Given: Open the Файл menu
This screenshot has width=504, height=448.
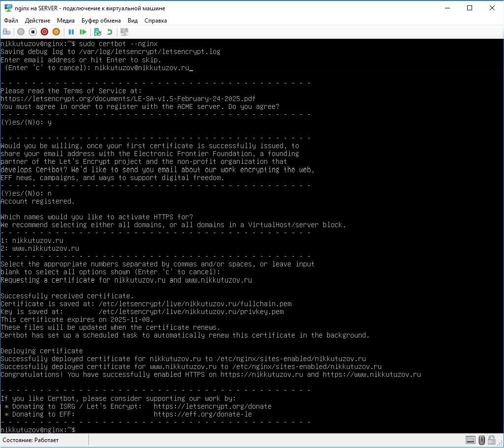Looking at the screenshot, I should click(11, 21).
